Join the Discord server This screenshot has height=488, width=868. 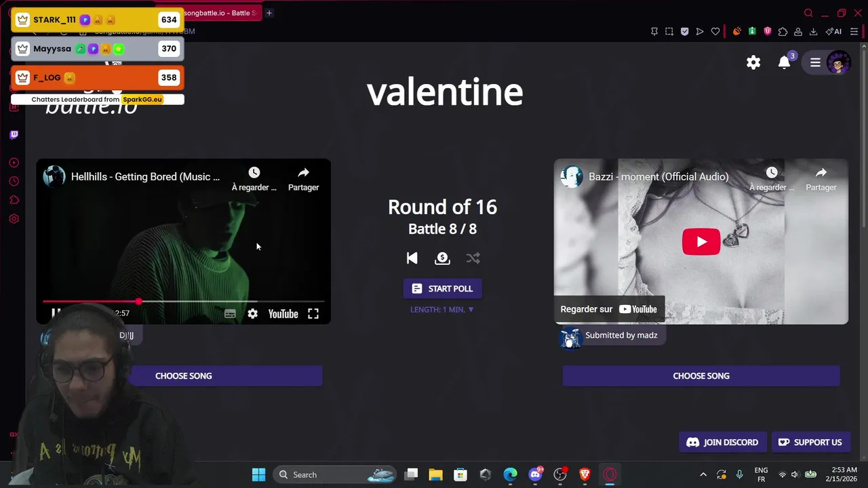coord(723,442)
